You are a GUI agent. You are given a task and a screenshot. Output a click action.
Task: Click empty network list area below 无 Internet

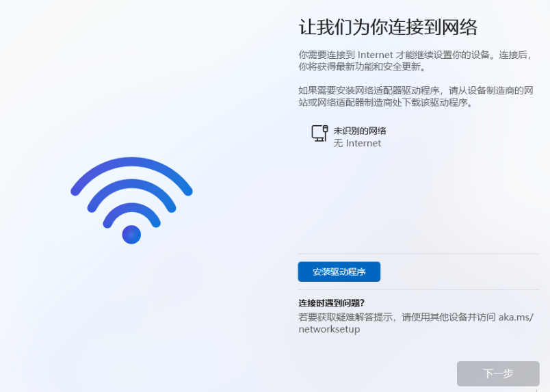(x=417, y=200)
